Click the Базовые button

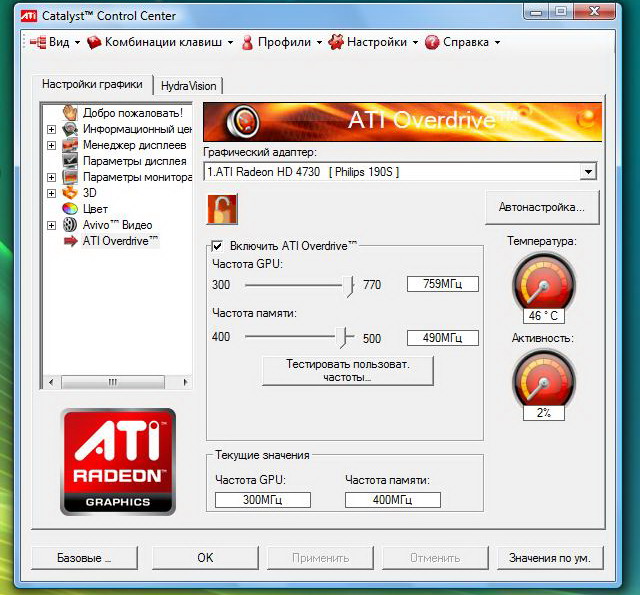(84, 558)
